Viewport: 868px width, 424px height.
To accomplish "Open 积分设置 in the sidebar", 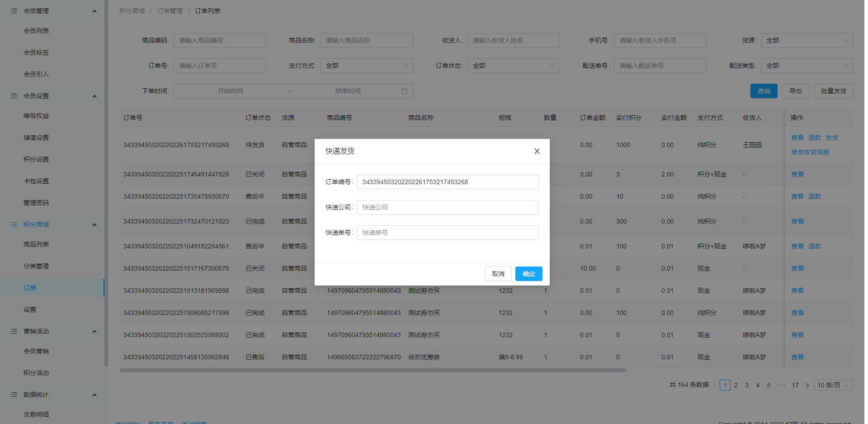I will coord(36,159).
